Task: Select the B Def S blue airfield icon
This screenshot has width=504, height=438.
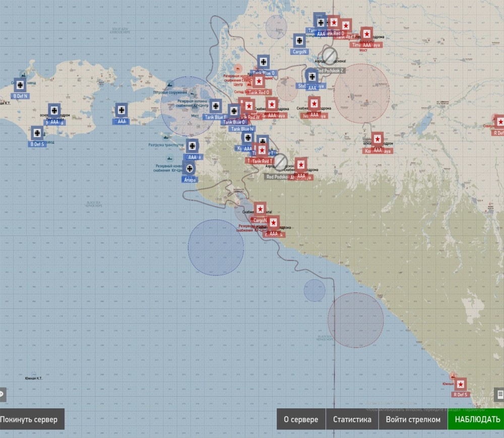Action: (x=37, y=133)
